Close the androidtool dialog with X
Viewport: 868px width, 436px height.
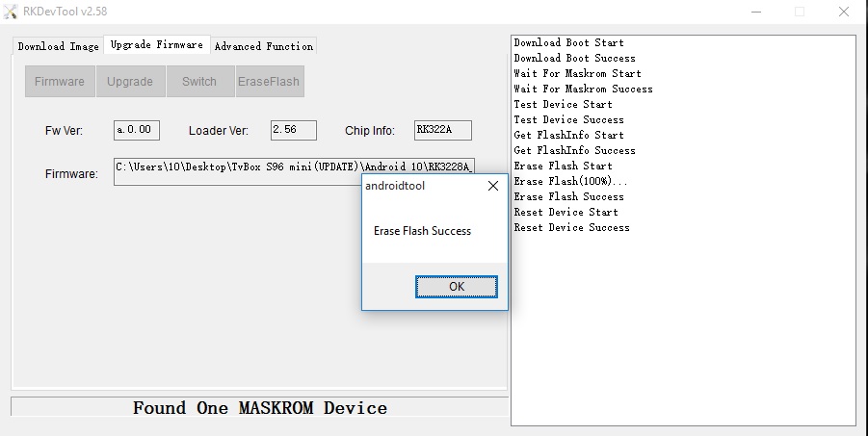[x=493, y=187]
